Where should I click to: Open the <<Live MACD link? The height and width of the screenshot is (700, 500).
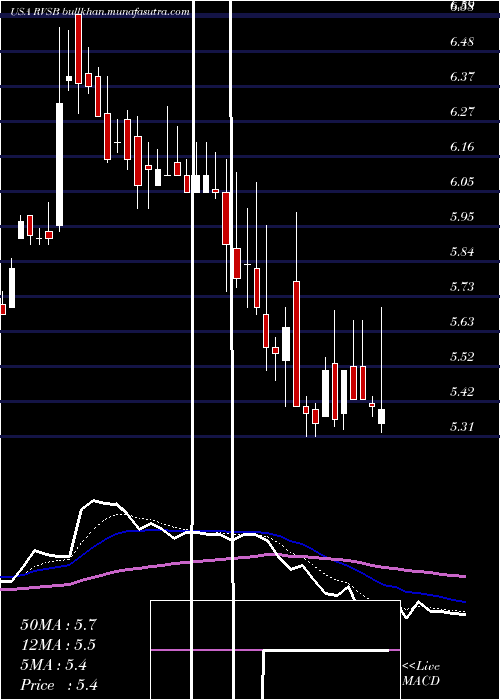(x=421, y=673)
